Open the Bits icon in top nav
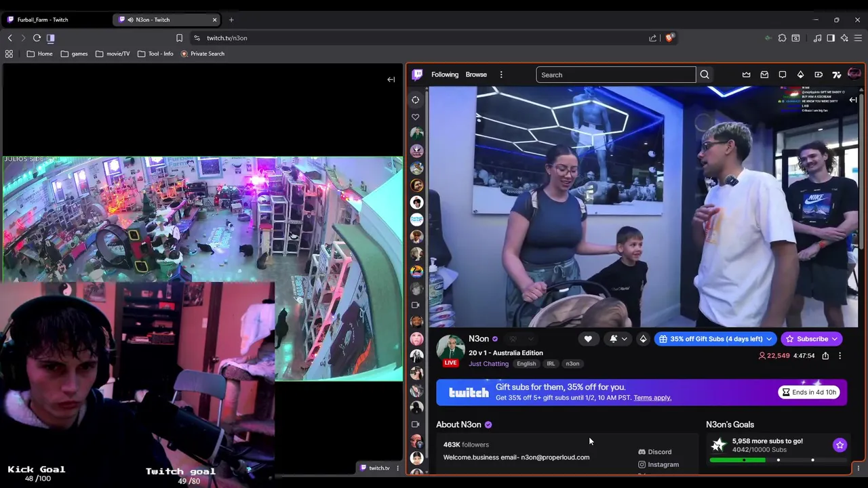 [x=800, y=75]
